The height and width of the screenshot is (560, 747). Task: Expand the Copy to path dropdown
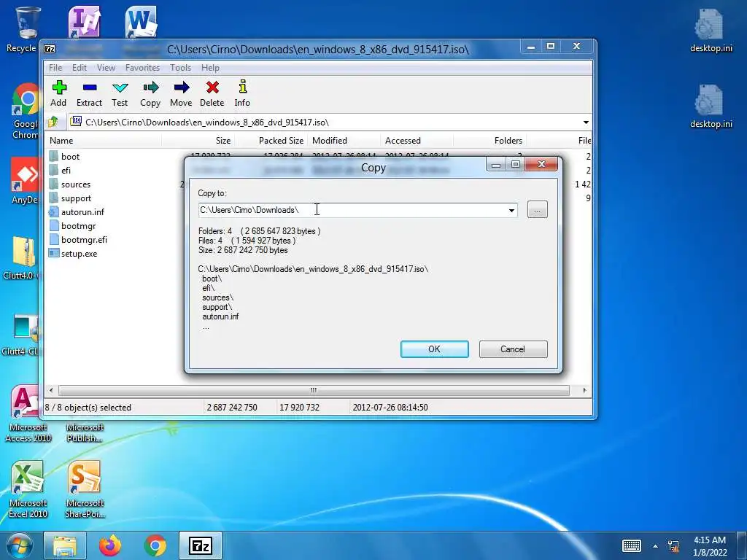coord(511,210)
